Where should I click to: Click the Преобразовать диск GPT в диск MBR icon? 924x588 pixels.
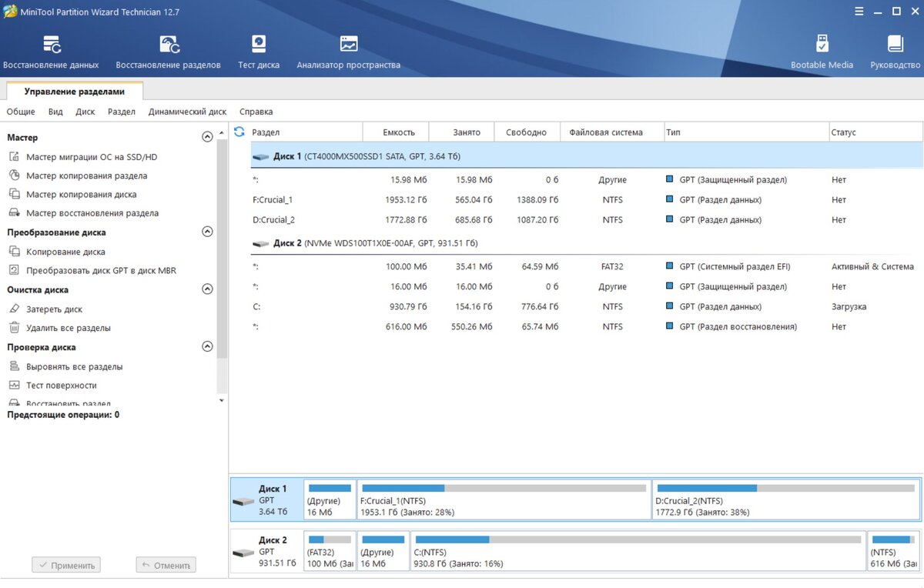click(14, 270)
